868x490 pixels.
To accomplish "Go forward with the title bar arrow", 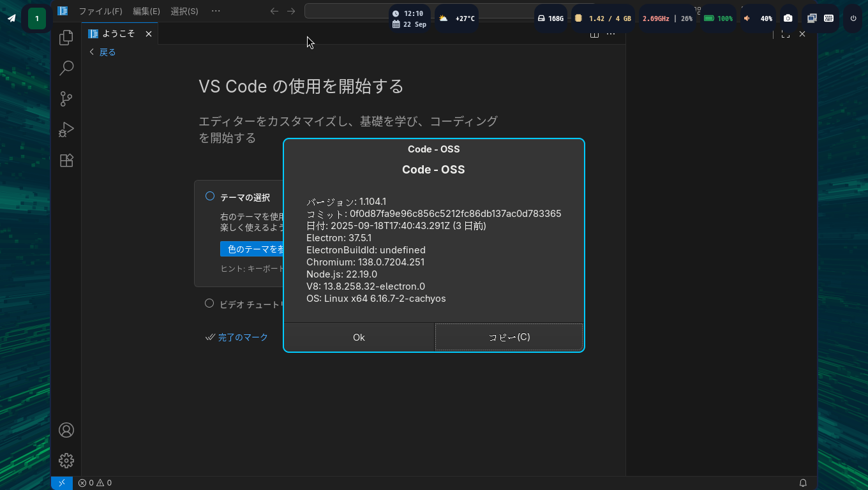I will (291, 11).
